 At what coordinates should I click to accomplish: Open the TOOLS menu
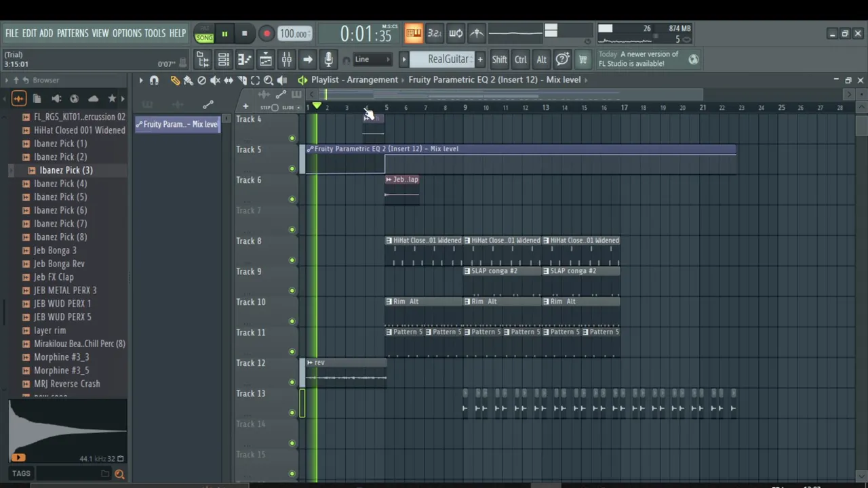pyautogui.click(x=155, y=33)
